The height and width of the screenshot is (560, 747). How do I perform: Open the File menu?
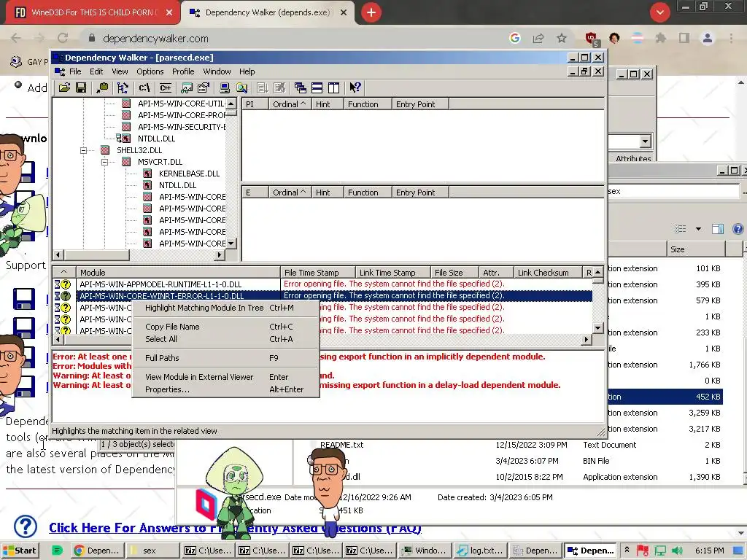[75, 71]
